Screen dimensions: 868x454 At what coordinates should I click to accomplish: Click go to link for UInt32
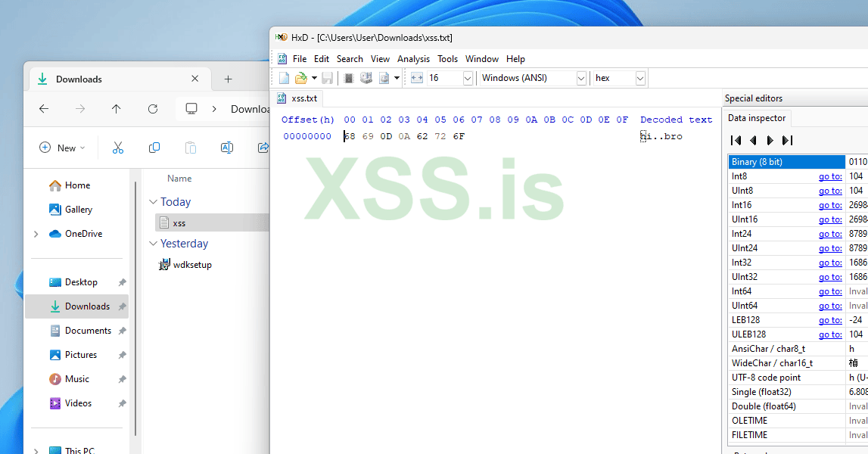coord(830,278)
